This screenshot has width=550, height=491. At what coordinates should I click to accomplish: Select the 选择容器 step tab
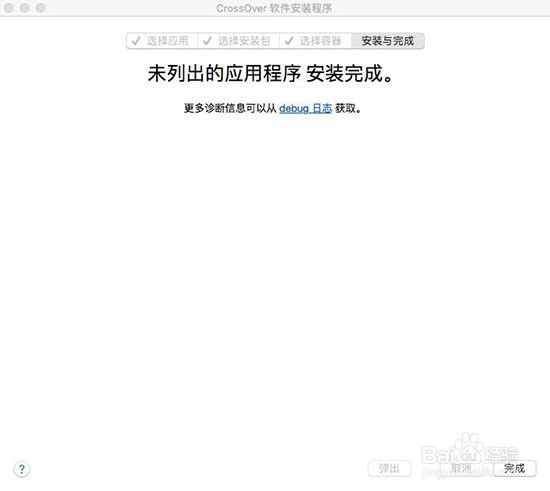(315, 41)
